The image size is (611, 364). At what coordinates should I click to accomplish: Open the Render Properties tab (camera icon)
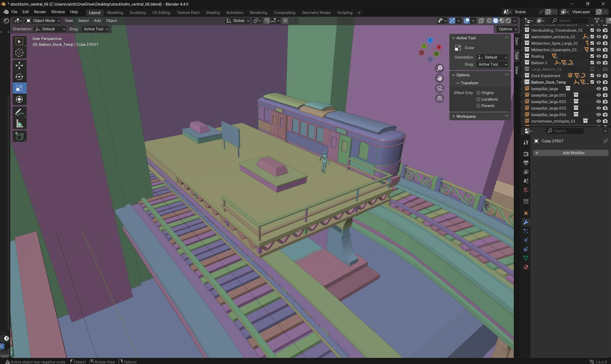click(526, 154)
